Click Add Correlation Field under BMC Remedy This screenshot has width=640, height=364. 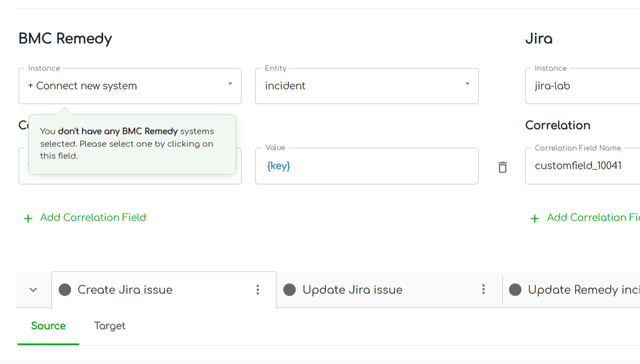coord(93,218)
